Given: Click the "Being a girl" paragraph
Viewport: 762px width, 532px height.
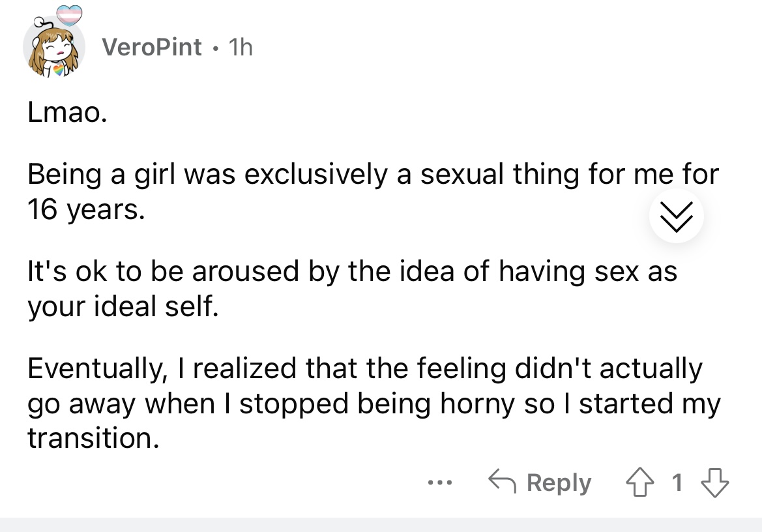Looking at the screenshot, I should coord(372,175).
